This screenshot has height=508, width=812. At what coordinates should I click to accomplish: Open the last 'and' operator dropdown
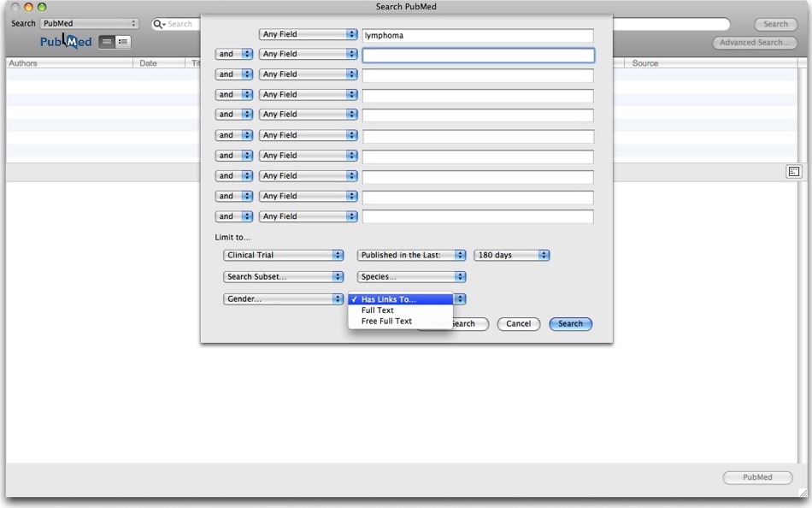[233, 216]
